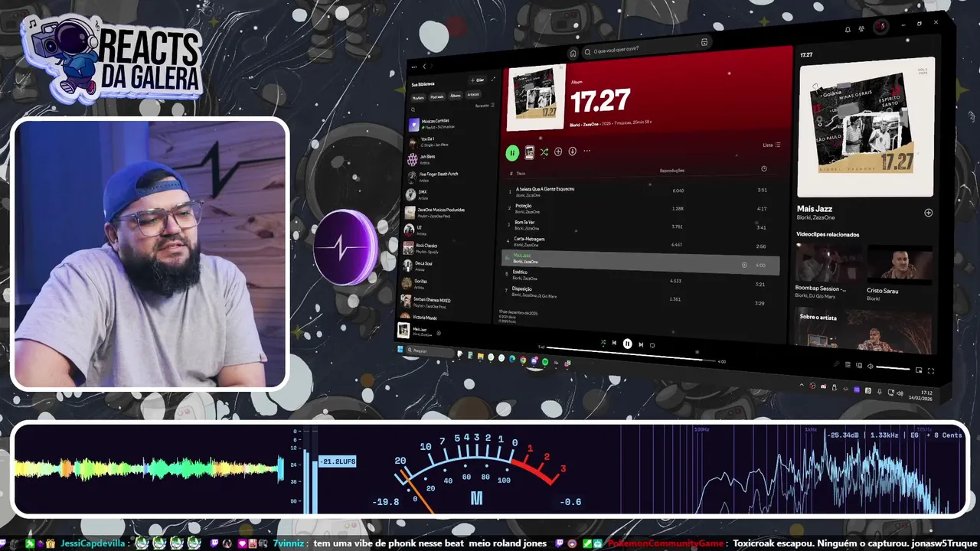This screenshot has width=980, height=551.
Task: Add 'Mais Jazz' row to liked songs
Action: pyautogui.click(x=744, y=265)
